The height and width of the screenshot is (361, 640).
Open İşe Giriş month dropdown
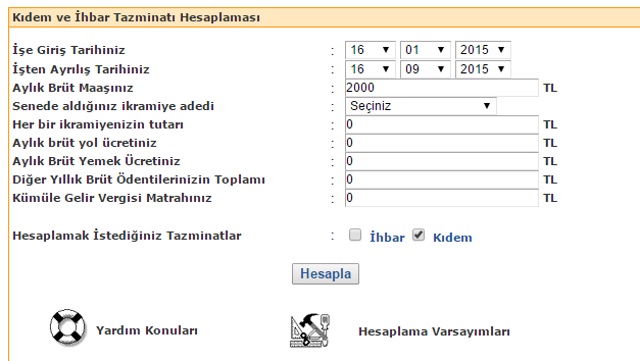(425, 50)
